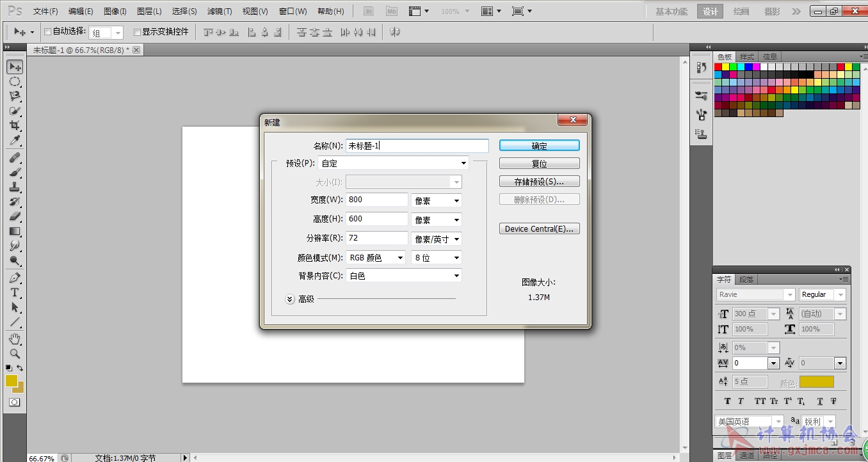Enable the 自动选择 checkbox
The width and height of the screenshot is (868, 462).
[47, 31]
